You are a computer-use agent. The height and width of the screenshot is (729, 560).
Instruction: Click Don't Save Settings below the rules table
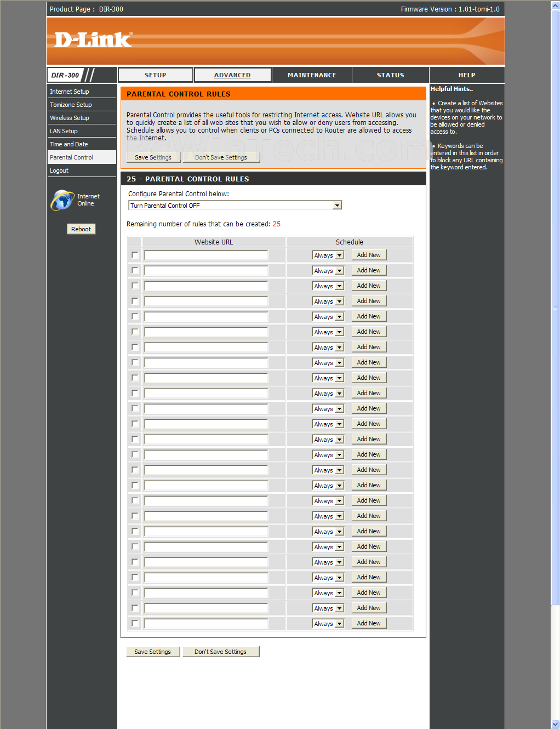pyautogui.click(x=221, y=652)
